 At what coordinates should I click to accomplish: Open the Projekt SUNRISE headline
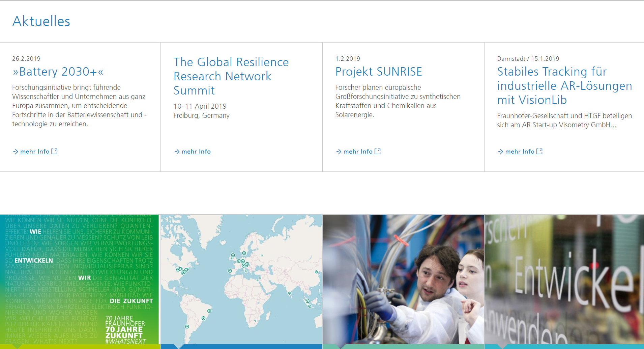pos(379,72)
